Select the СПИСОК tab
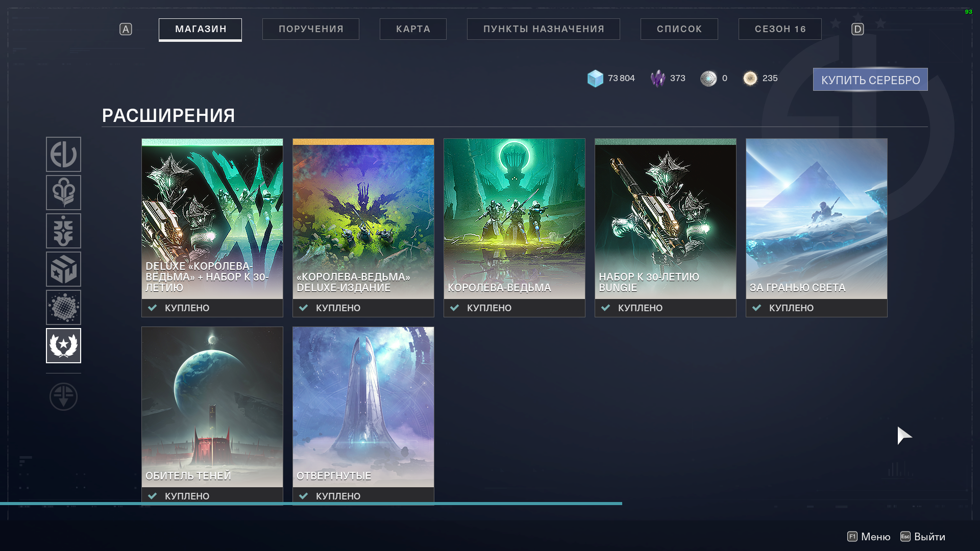 679,29
